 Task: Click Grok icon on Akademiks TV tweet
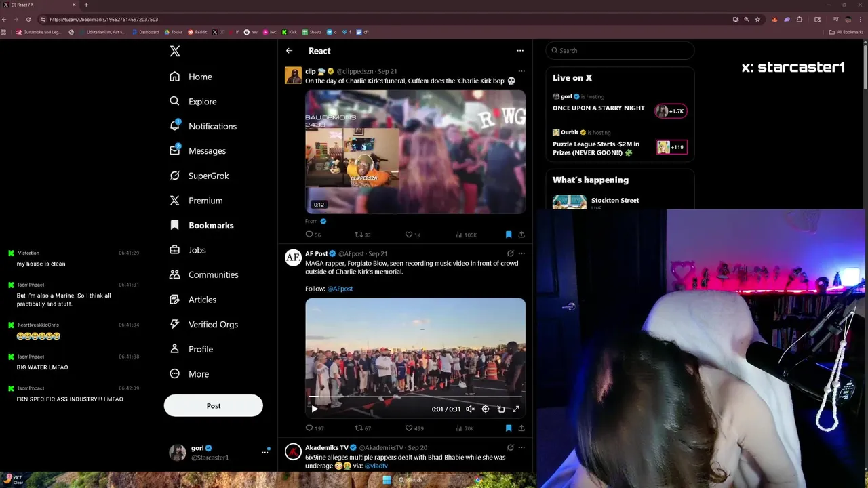pos(510,447)
